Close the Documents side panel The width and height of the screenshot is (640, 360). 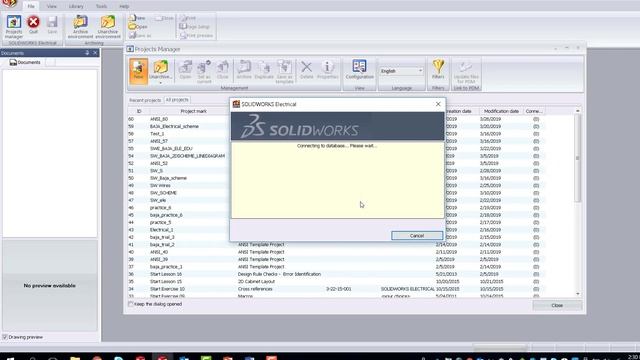(x=95, y=53)
